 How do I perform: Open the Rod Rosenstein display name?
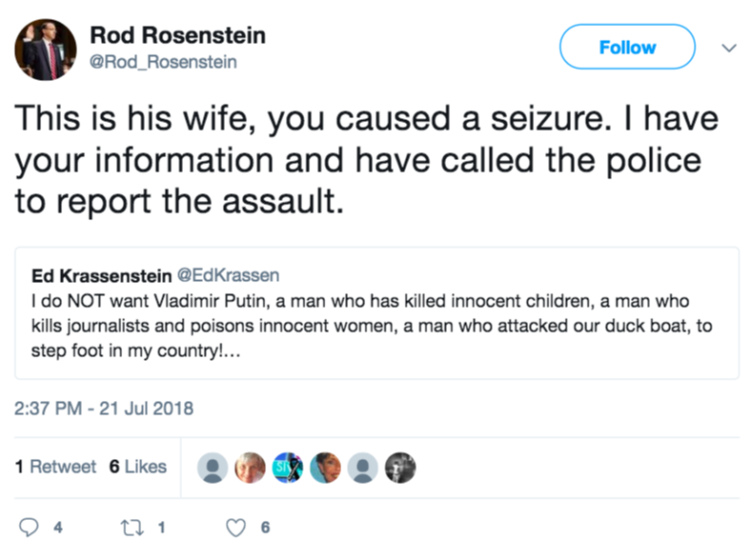tap(177, 35)
